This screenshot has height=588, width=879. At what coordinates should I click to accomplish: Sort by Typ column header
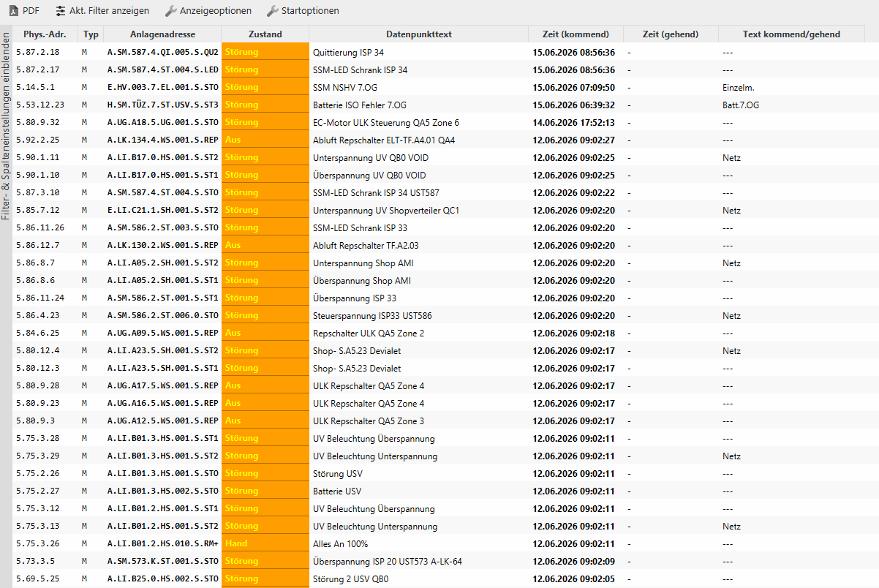tap(91, 34)
